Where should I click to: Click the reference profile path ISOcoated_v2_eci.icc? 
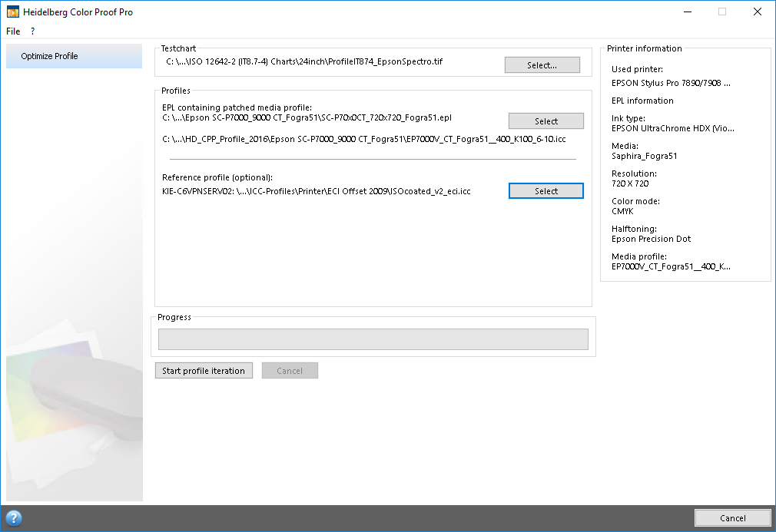(317, 191)
